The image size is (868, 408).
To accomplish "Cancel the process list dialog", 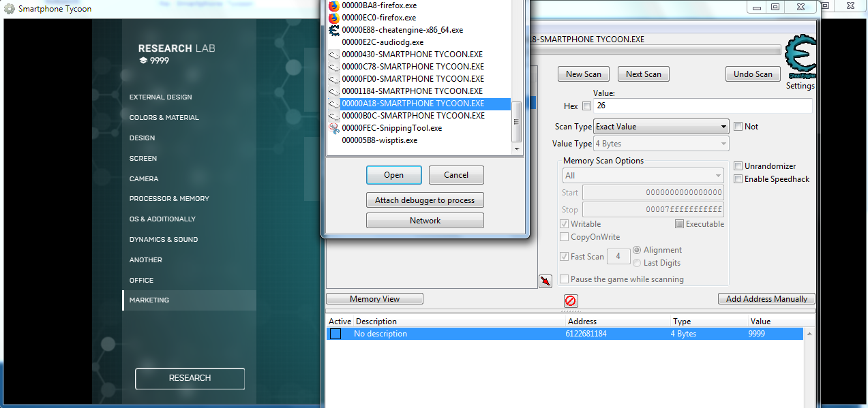I will (456, 175).
